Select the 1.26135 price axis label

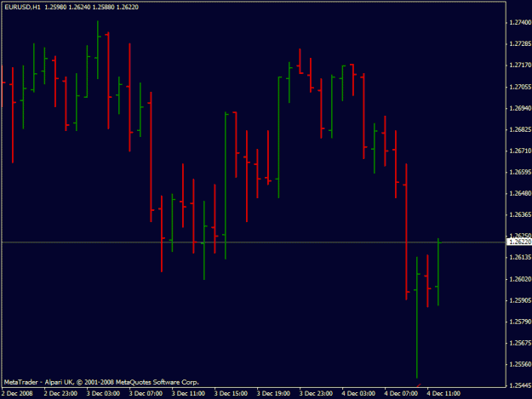pos(520,257)
